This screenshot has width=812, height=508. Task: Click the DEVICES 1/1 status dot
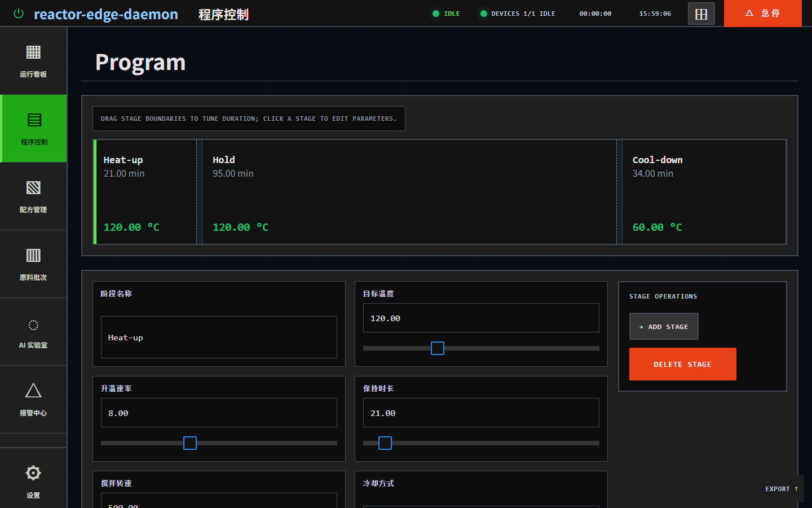[483, 14]
